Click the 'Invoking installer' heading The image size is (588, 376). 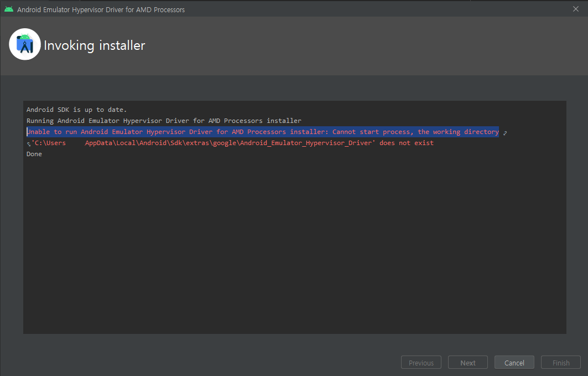[95, 45]
